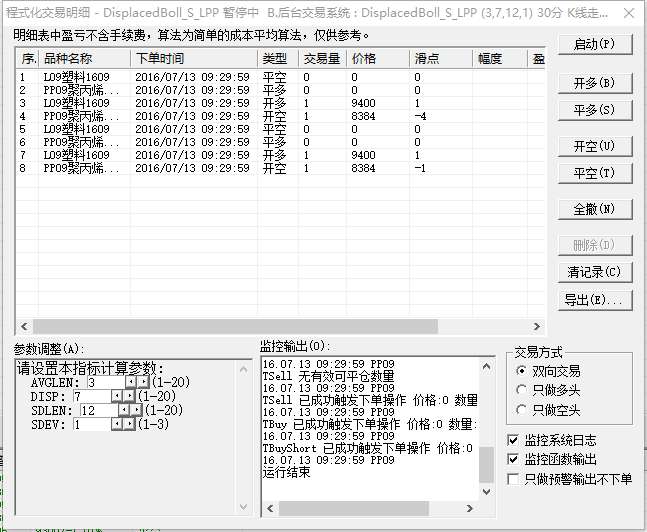Click the 平多(S) close long button
The height and width of the screenshot is (532, 647).
[594, 109]
